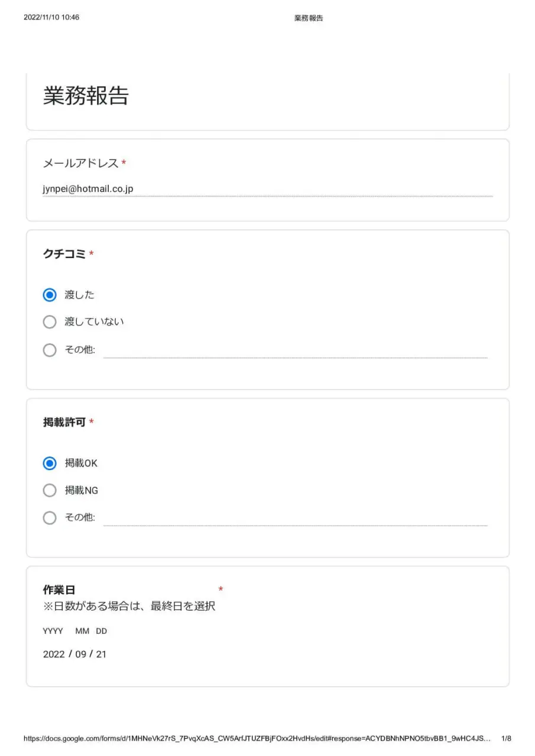Screen dimensions: 535x756
Task: Click the メールアドレス question label
Action: point(81,164)
